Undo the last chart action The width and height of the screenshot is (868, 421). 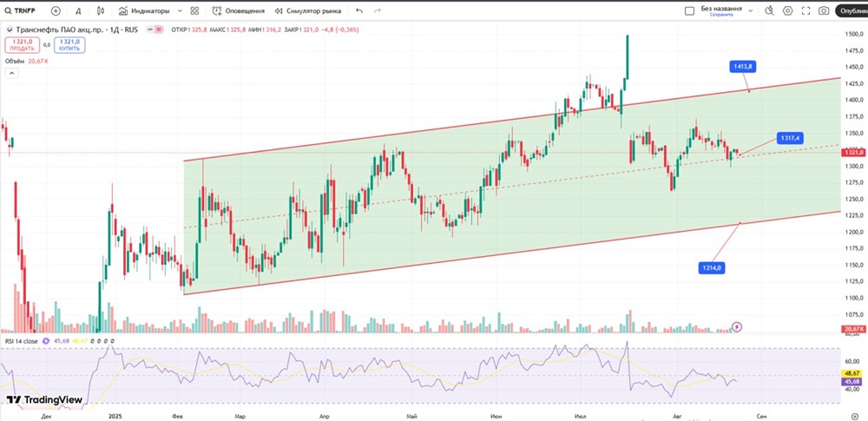point(359,10)
